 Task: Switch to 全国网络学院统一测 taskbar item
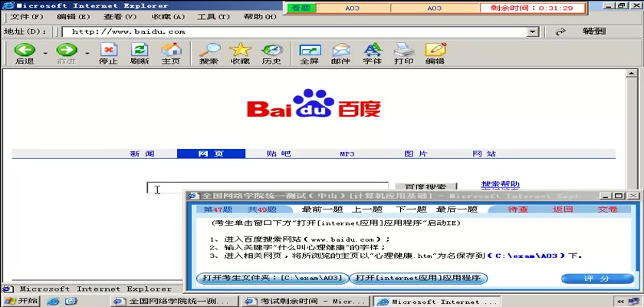[174, 302]
